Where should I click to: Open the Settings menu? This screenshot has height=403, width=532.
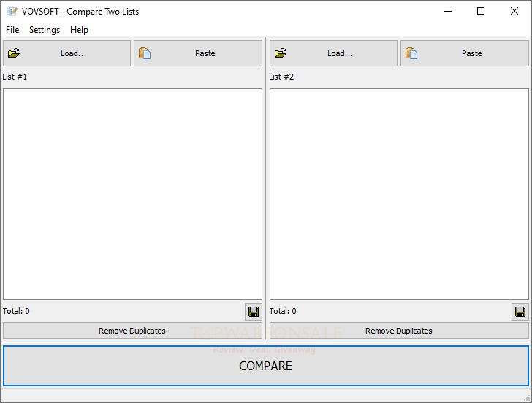point(45,30)
